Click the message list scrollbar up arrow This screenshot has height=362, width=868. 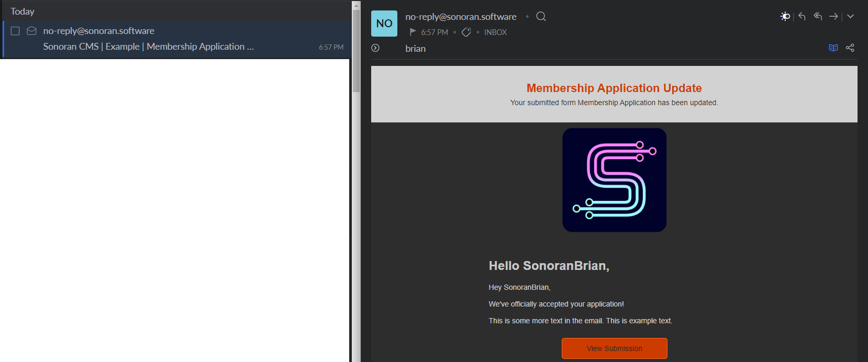click(x=356, y=6)
